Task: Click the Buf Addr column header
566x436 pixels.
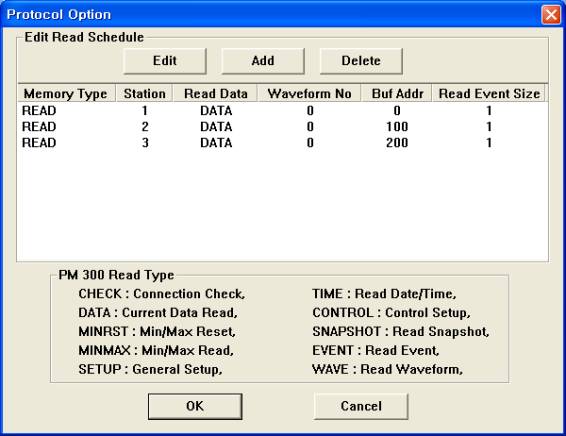Action: (397, 94)
